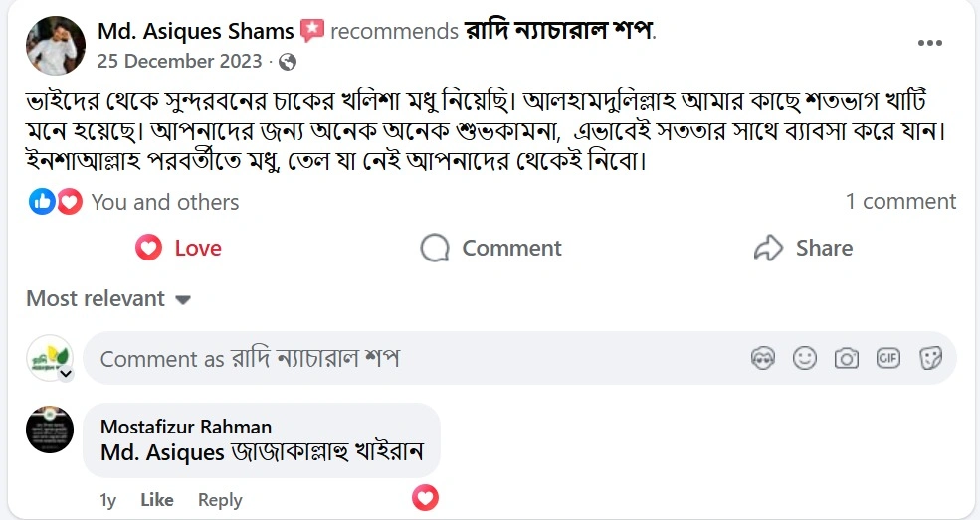This screenshot has height=520, width=980.
Task: Click the like and love reaction icons summary
Action: pyautogui.click(x=55, y=202)
